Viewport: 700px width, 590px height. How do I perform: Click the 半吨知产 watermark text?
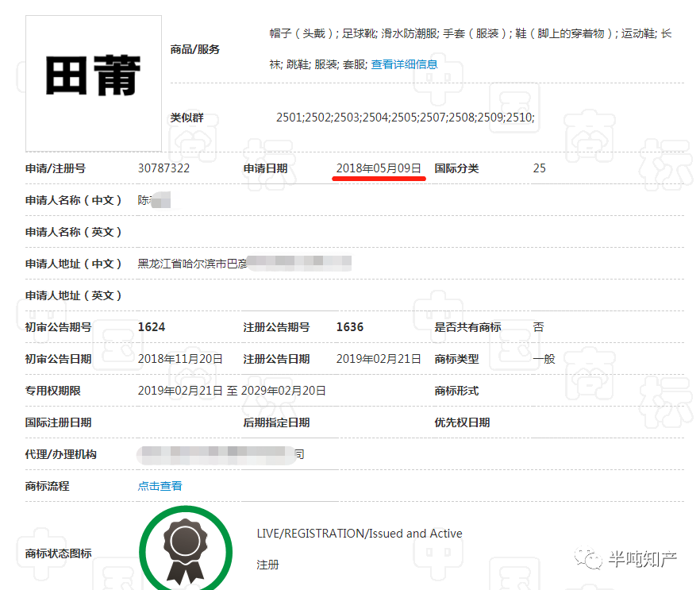click(641, 560)
